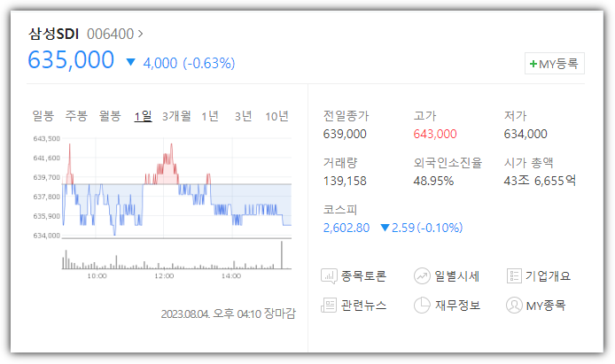Click the 재무정보 link text
This screenshot has height=364, width=615.
click(457, 306)
